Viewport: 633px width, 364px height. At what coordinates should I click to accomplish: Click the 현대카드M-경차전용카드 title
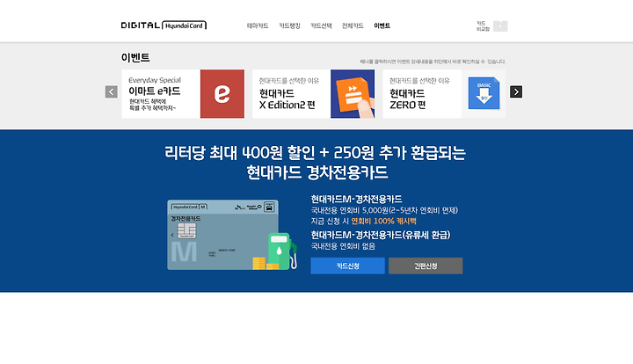(356, 199)
